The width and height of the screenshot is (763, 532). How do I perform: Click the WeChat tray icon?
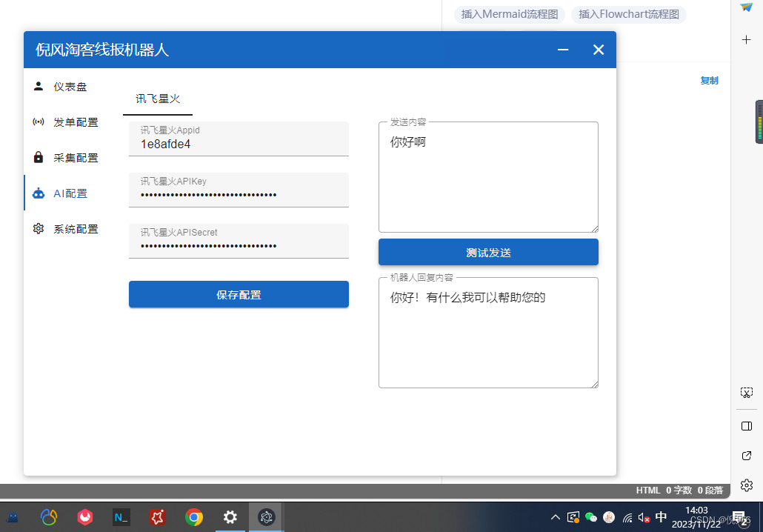point(591,517)
